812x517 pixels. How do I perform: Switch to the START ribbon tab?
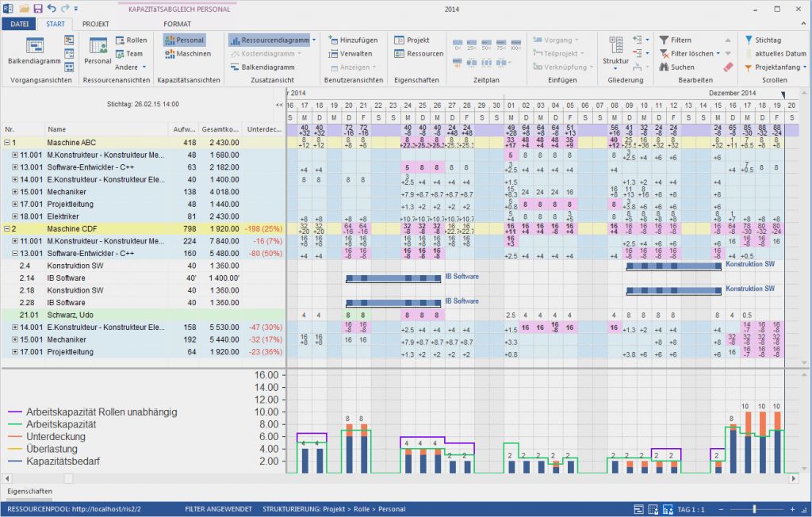[56, 24]
